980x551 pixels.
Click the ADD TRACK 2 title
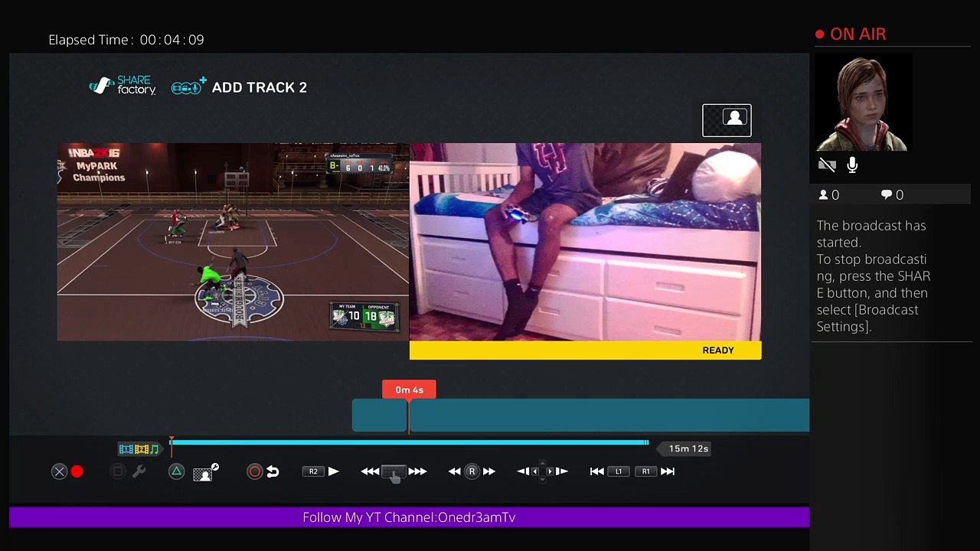(260, 87)
